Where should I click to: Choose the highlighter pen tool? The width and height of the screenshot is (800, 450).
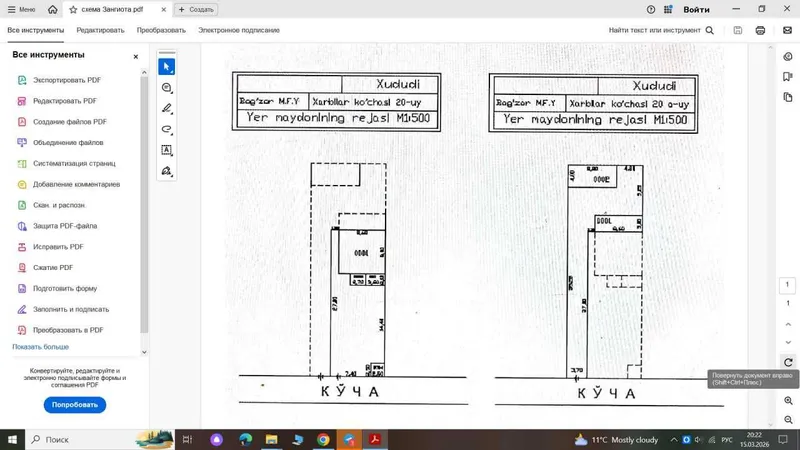[166, 108]
